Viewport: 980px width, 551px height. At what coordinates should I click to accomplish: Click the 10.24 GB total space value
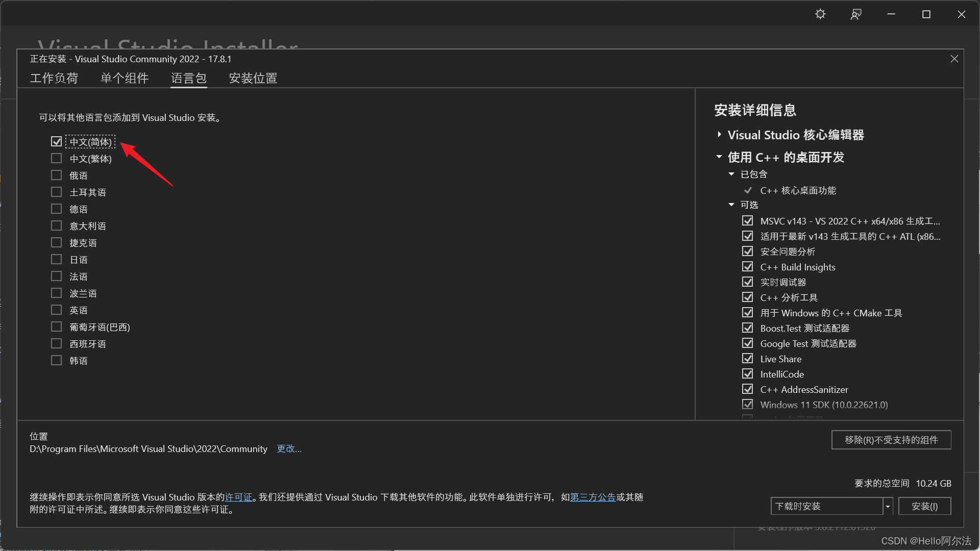(934, 483)
